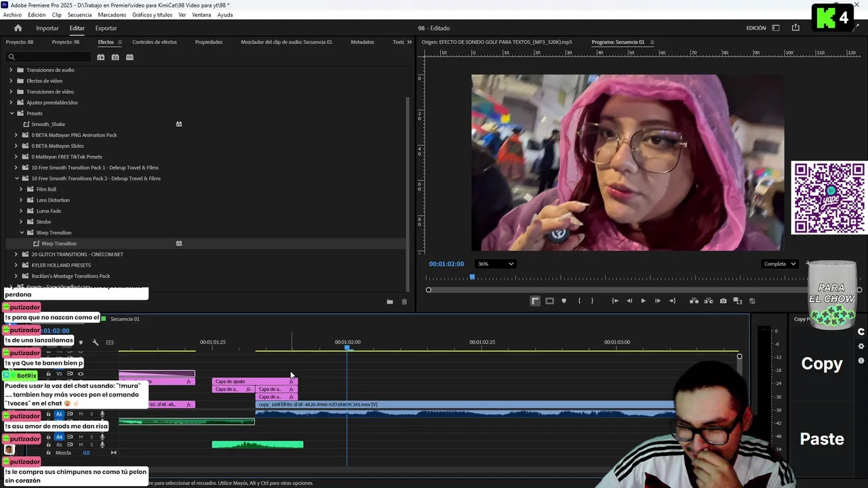The image size is (868, 488).
Task: Play the sequence in Program monitor
Action: pyautogui.click(x=643, y=301)
